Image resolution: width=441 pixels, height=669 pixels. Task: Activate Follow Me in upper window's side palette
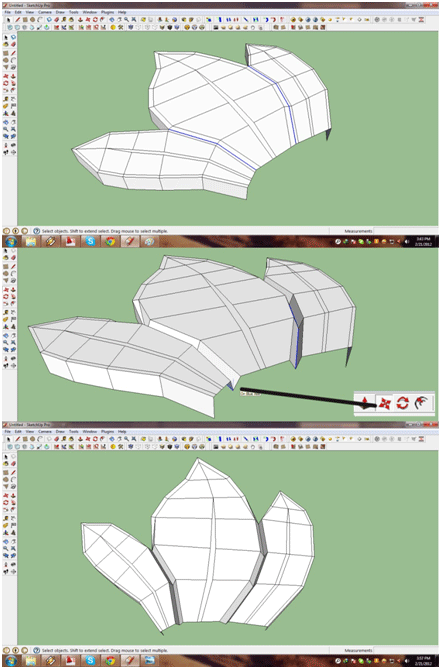13,83
